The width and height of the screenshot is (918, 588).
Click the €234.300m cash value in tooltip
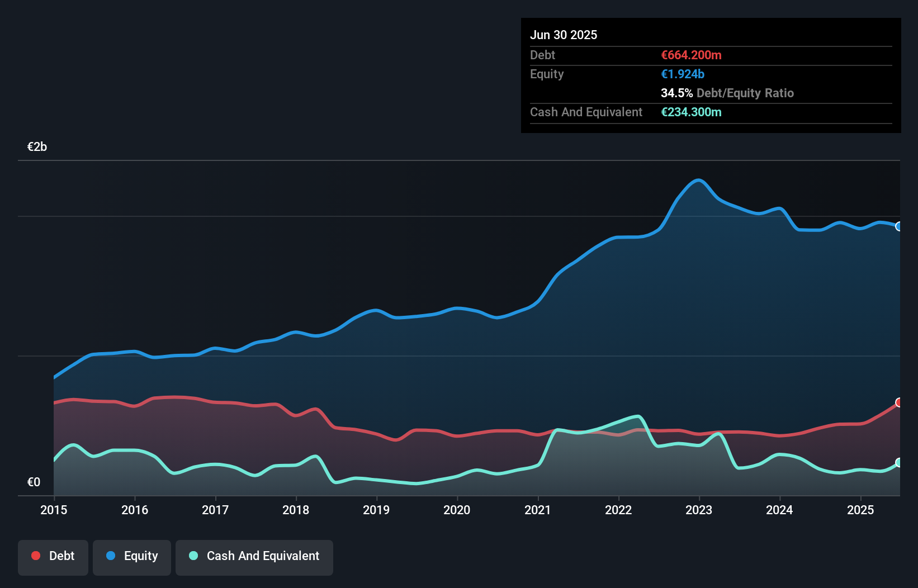coord(691,112)
